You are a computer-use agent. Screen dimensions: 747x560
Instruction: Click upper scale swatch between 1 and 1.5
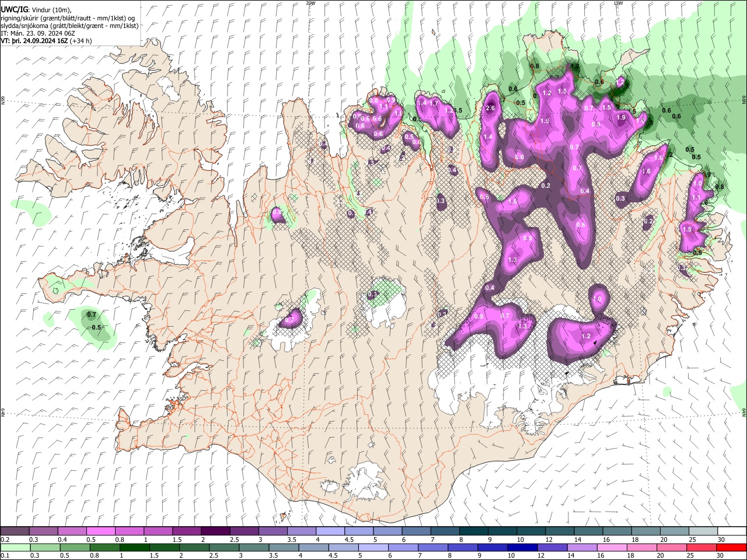[158, 531]
